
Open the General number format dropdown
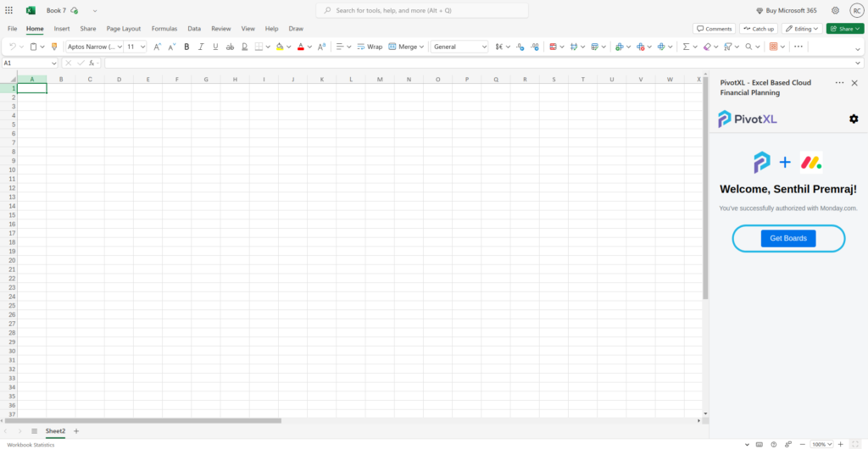pyautogui.click(x=459, y=47)
